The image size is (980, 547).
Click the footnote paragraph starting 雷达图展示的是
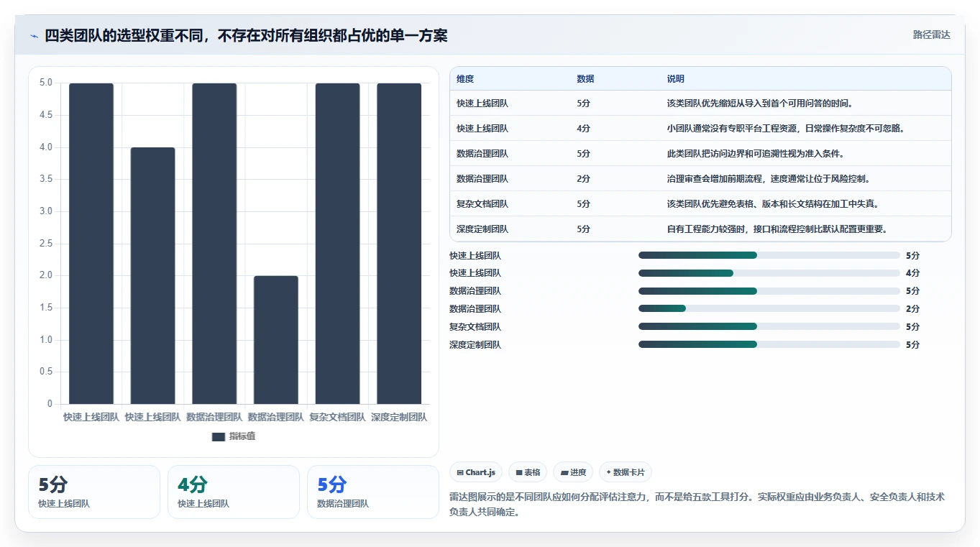[x=697, y=505]
